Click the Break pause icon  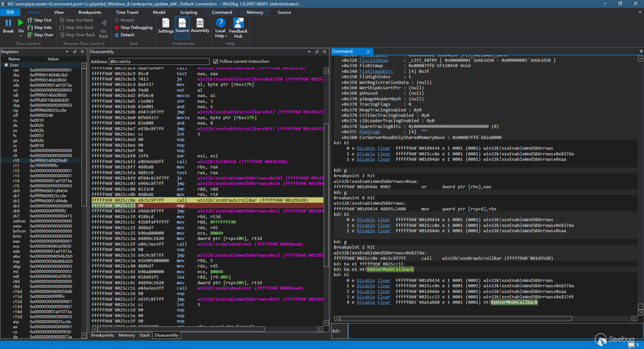click(x=8, y=23)
